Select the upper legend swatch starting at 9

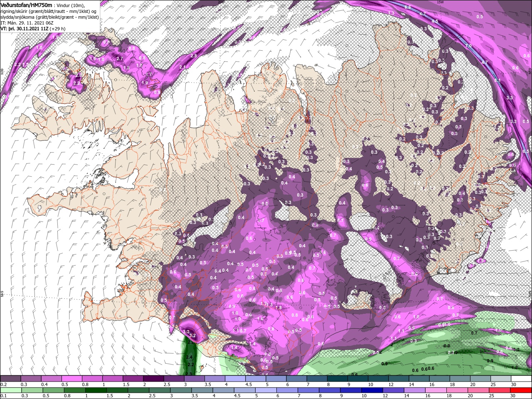(x=357, y=379)
